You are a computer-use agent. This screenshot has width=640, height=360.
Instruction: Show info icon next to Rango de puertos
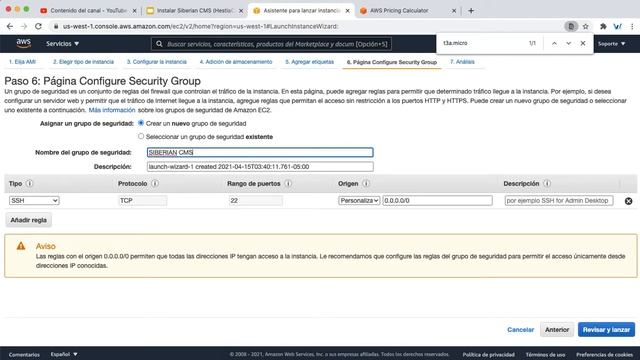pyautogui.click(x=288, y=184)
